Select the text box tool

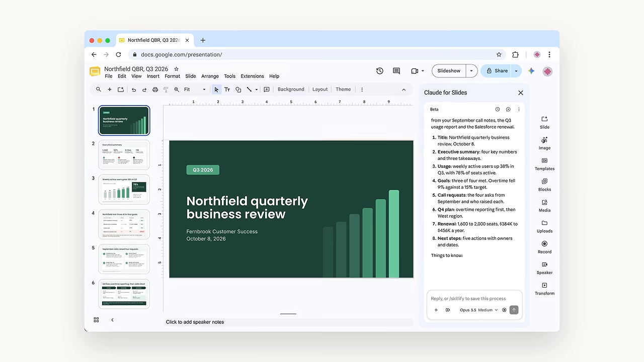point(227,89)
